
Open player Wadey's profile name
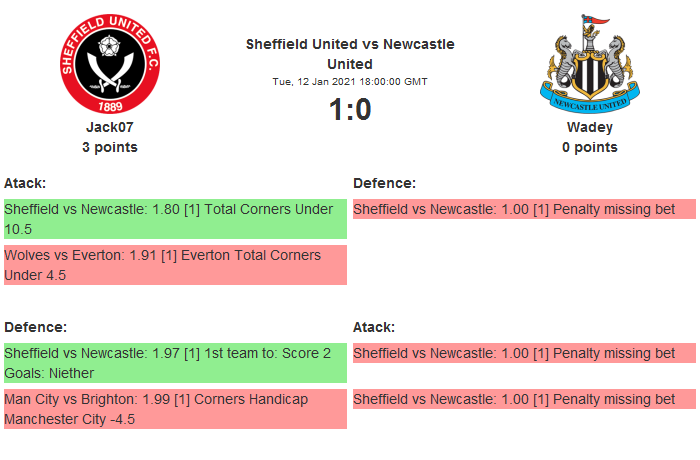coord(589,127)
